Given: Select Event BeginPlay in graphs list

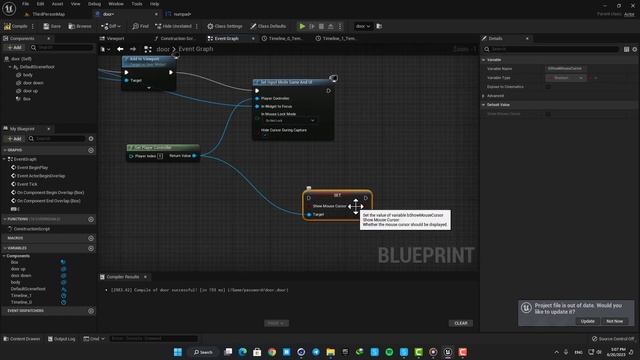Looking at the screenshot, I should coord(32,168).
